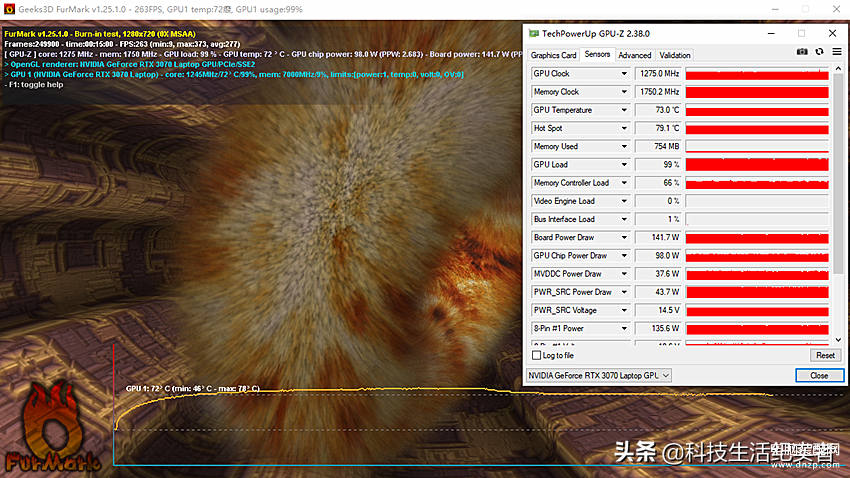850x478 pixels.
Task: Click the 43.7 W PWR_SRC Power value
Action: [658, 292]
